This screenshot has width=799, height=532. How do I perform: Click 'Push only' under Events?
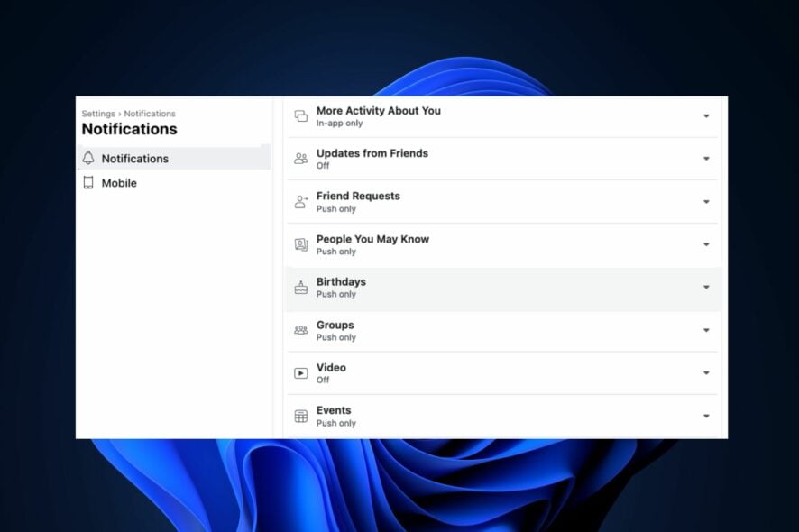(x=336, y=423)
